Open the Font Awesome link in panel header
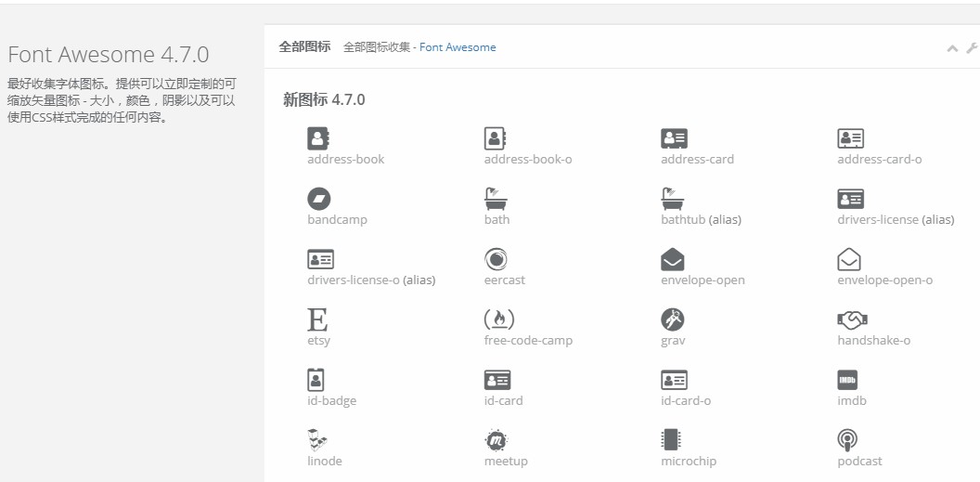 pos(458,47)
